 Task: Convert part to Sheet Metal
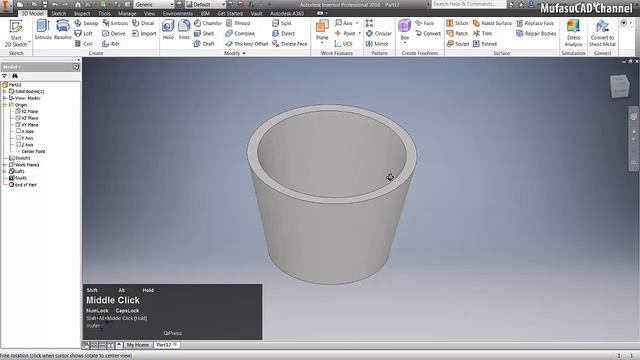coord(602,33)
